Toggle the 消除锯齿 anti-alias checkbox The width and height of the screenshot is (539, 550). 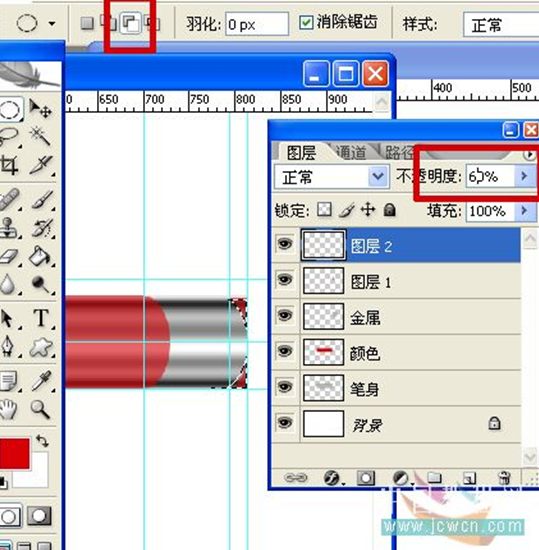tap(306, 23)
